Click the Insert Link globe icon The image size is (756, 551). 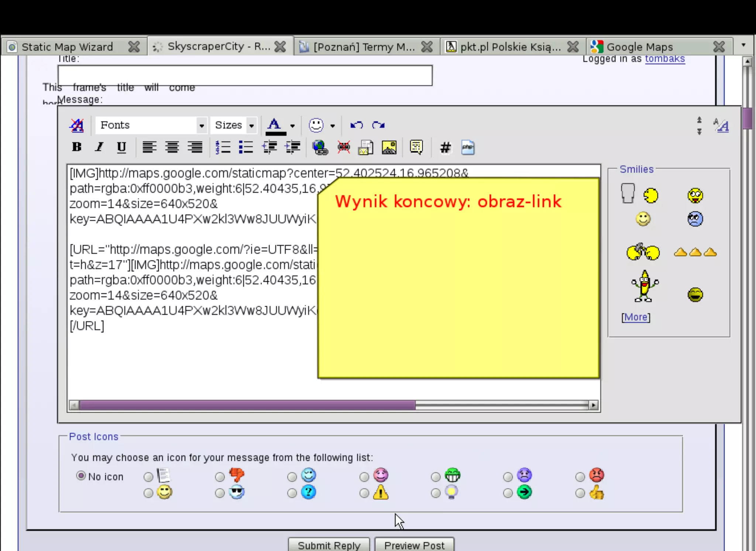(320, 147)
